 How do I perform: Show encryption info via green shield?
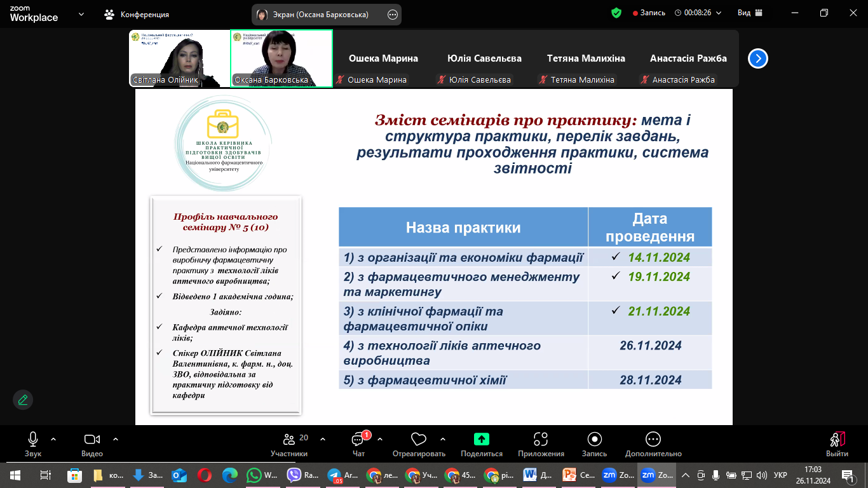616,13
